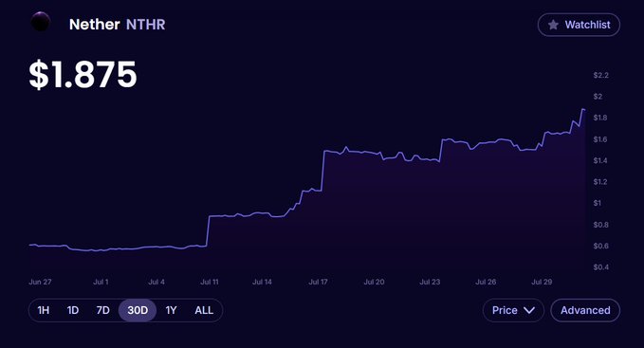This screenshot has width=644, height=348.
Task: Show ALL price history
Action: pyautogui.click(x=204, y=310)
